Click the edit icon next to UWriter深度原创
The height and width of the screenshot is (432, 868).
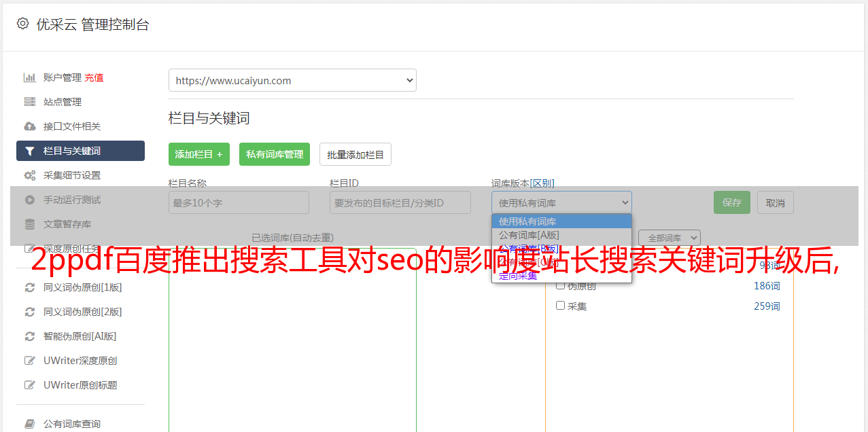[x=29, y=361]
